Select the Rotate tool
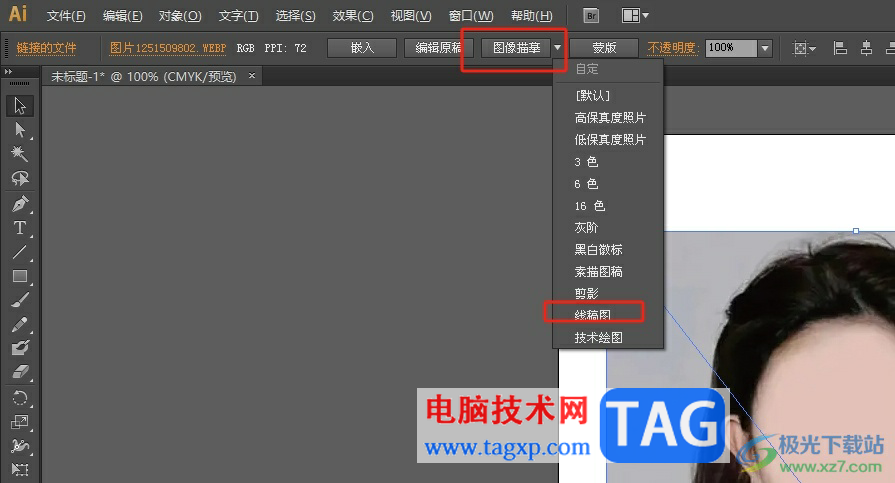The image size is (895, 483). click(20, 398)
